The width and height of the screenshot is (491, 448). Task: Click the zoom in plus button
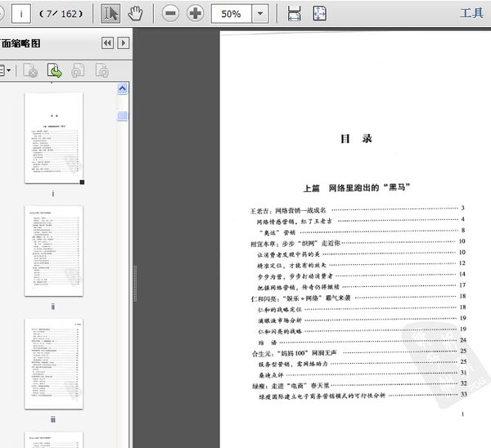click(x=196, y=14)
